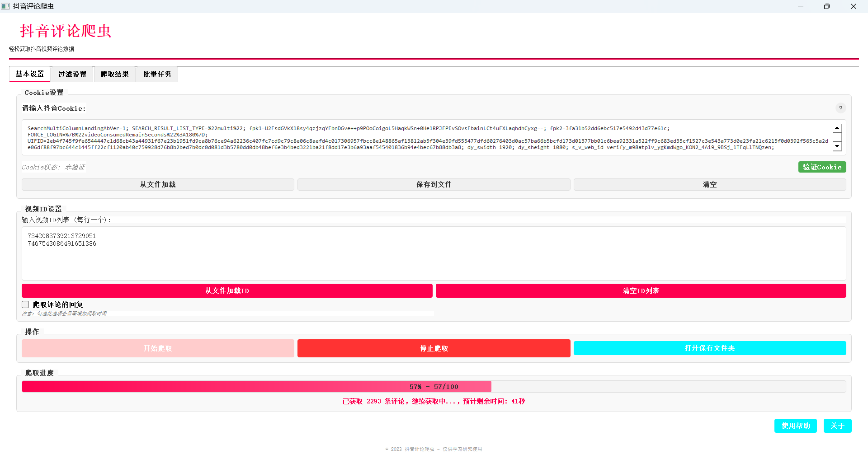Select video ID 7342083739213729051

coord(61,236)
